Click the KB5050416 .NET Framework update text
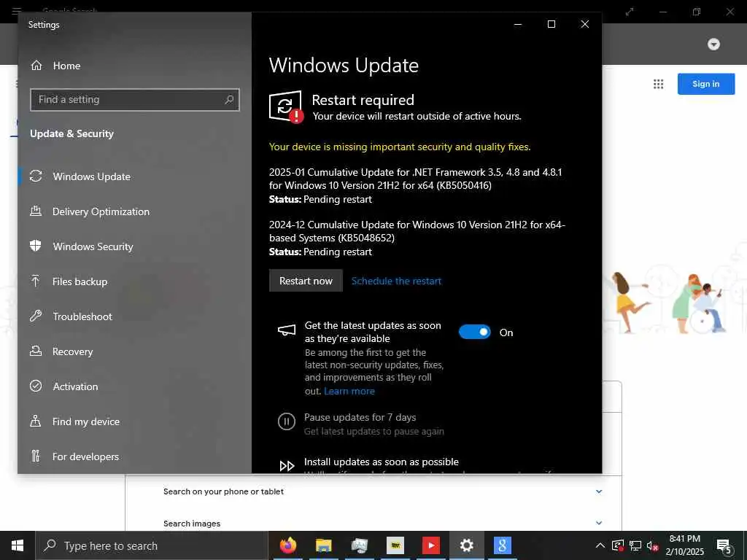Viewport: 747px width, 560px height. point(415,179)
